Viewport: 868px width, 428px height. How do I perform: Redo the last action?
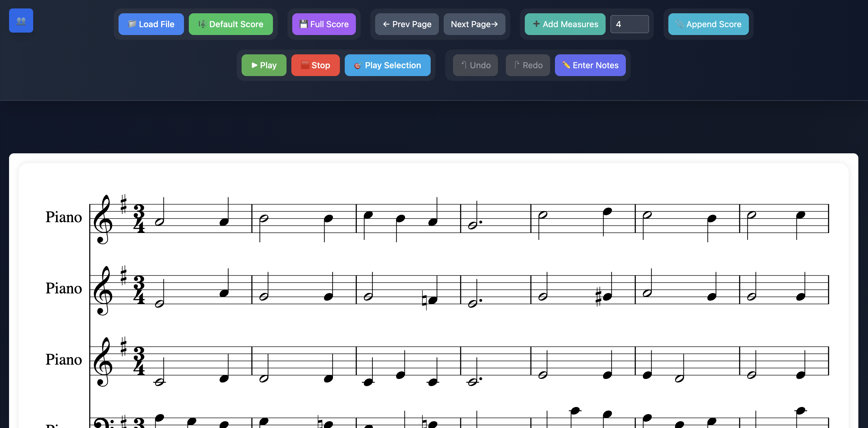(527, 65)
